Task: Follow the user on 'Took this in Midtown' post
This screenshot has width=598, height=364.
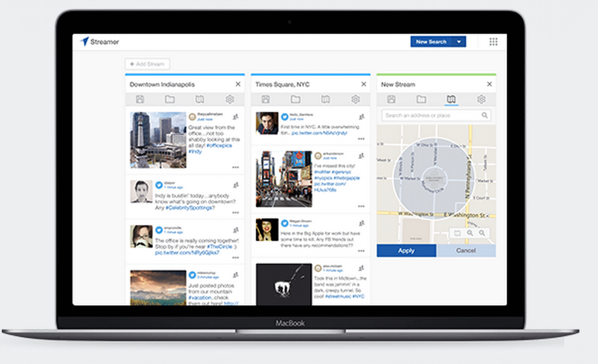Action: [x=361, y=268]
